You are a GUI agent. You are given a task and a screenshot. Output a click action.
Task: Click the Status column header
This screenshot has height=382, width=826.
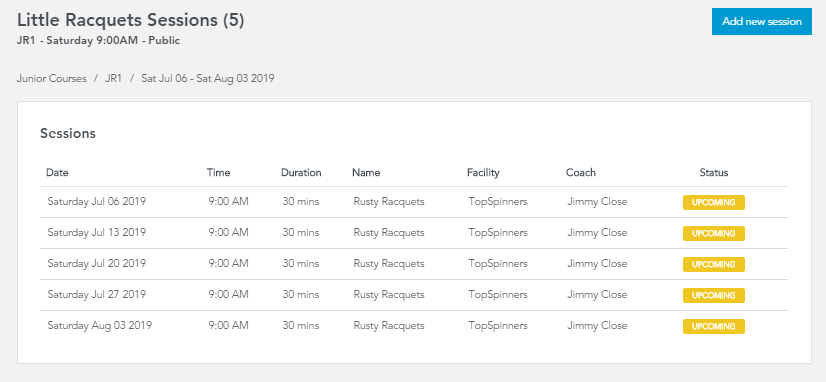tap(714, 172)
